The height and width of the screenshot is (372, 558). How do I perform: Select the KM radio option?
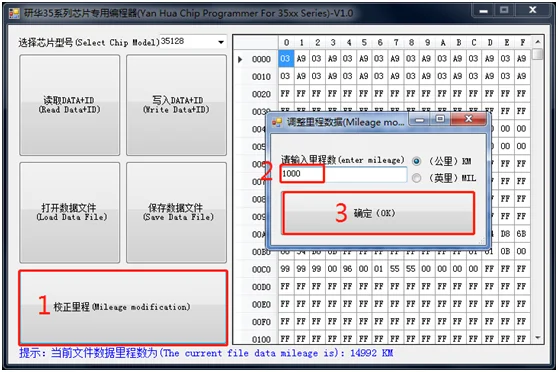point(416,161)
